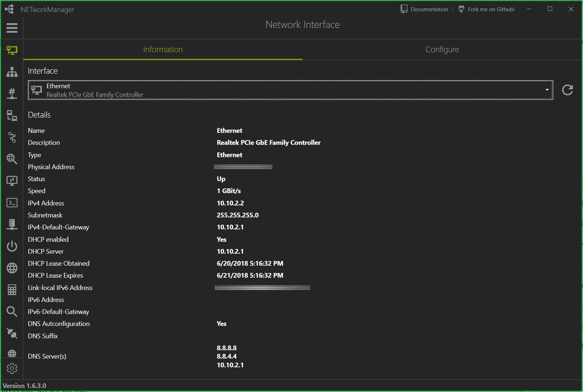Expand the Ethernet interface dropdown arrow
Image resolution: width=583 pixels, height=392 pixels.
(x=547, y=90)
